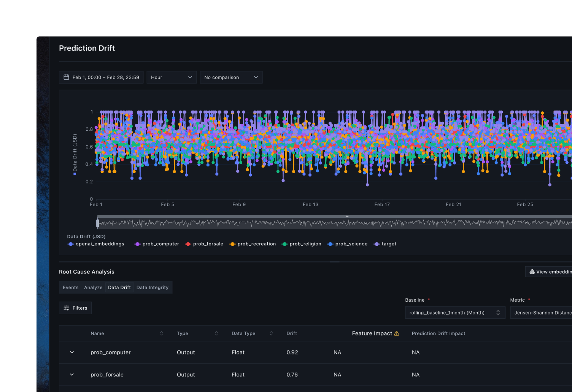This screenshot has height=392, width=572.
Task: Click the panel resize divider handle
Action: [335, 262]
